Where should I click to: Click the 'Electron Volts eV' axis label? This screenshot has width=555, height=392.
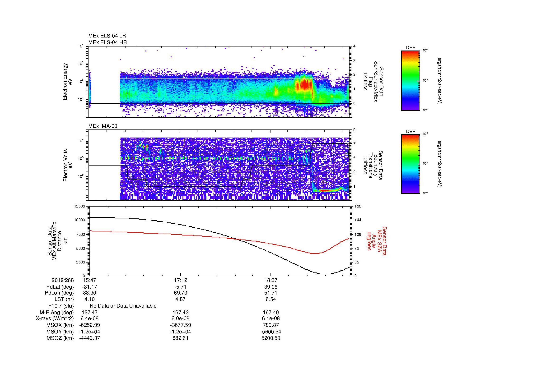(67, 166)
